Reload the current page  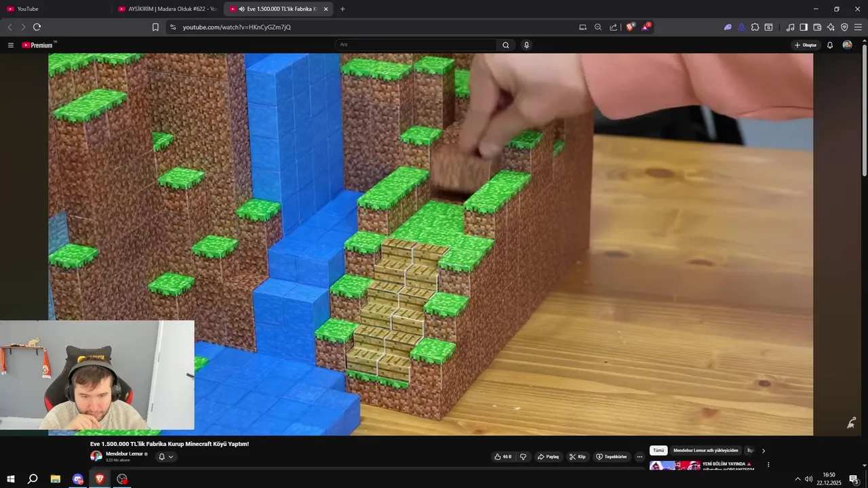(37, 27)
